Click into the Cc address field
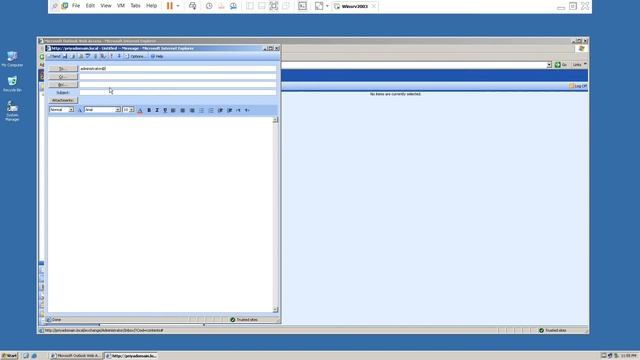The image size is (640, 360). pyautogui.click(x=178, y=77)
